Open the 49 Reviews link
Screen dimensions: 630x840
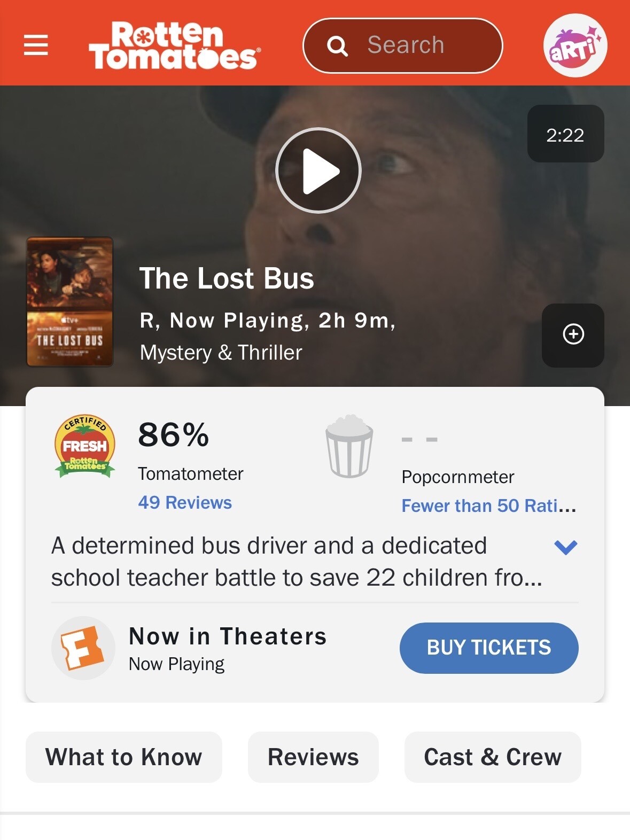tap(185, 502)
